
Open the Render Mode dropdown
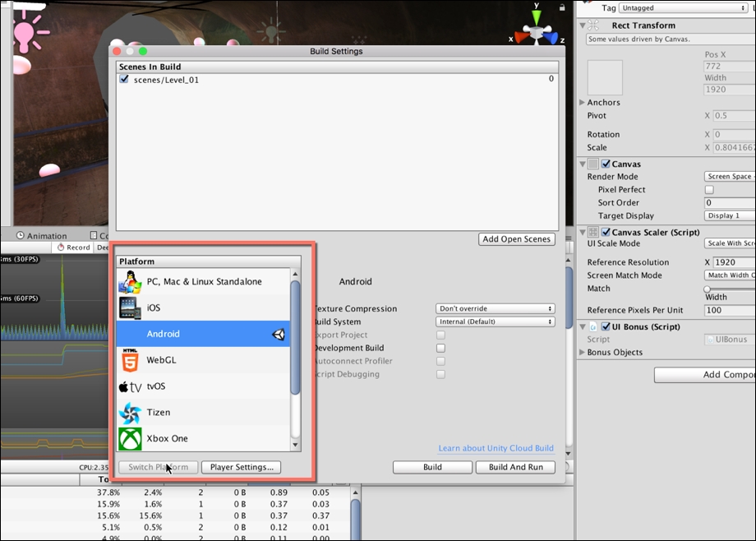click(x=730, y=177)
